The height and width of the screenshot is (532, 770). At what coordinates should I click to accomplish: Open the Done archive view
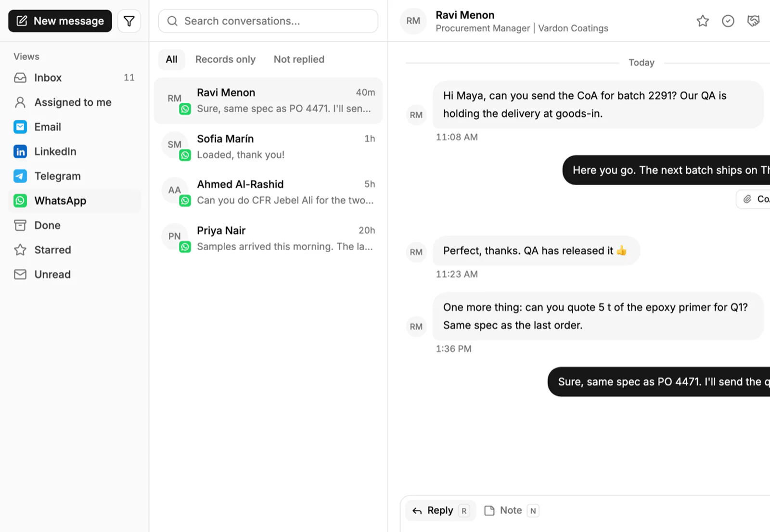click(75, 225)
